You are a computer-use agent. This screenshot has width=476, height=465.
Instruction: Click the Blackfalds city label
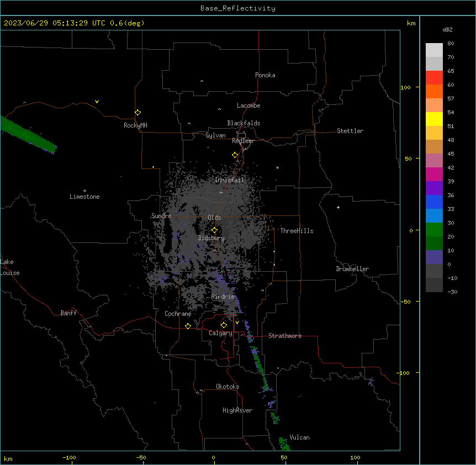click(x=244, y=123)
